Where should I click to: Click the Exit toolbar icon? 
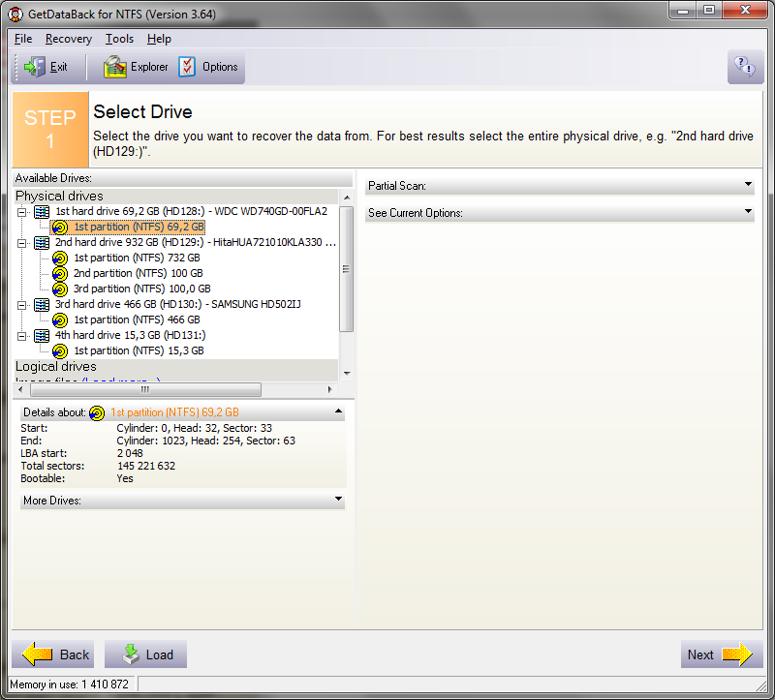tap(35, 67)
